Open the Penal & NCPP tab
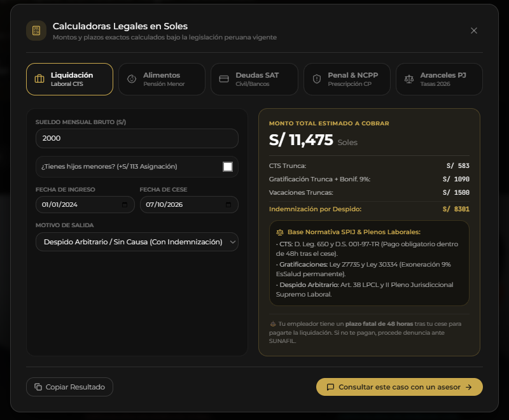 (347, 79)
